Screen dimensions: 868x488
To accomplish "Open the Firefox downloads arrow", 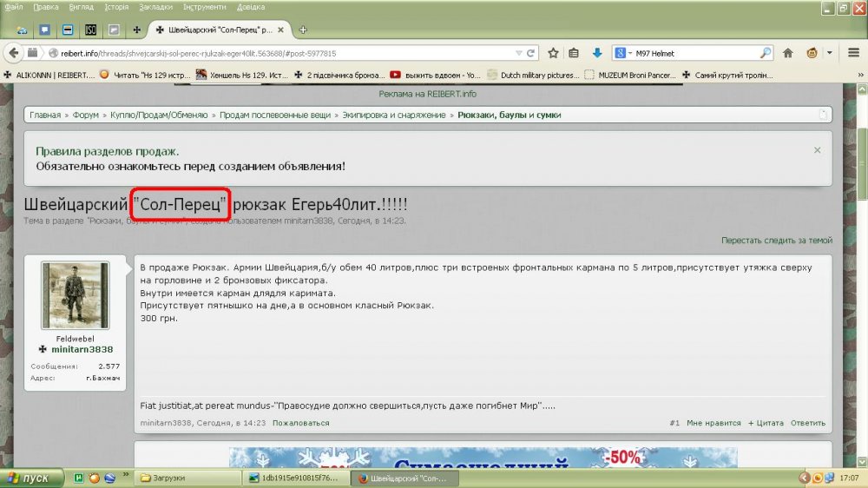I will click(x=597, y=53).
